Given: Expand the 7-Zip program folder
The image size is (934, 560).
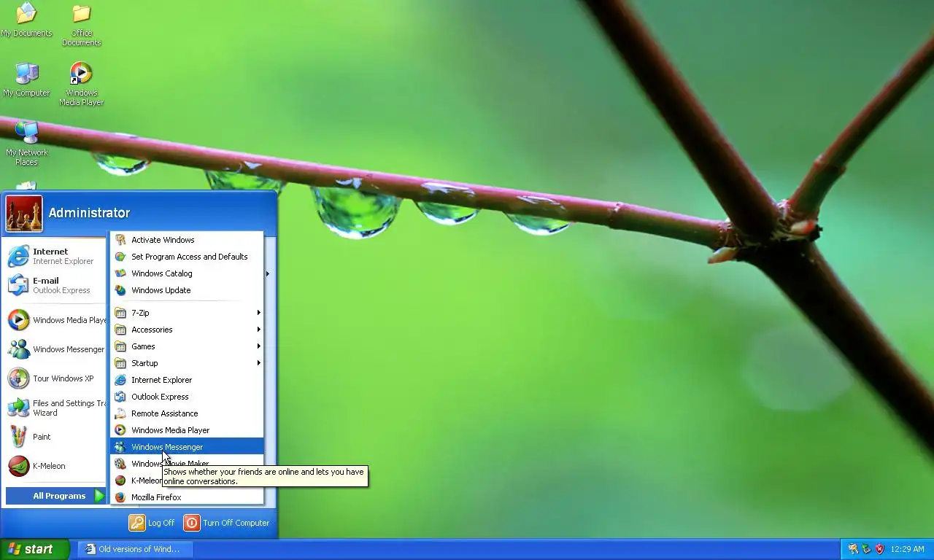Looking at the screenshot, I should tap(187, 313).
